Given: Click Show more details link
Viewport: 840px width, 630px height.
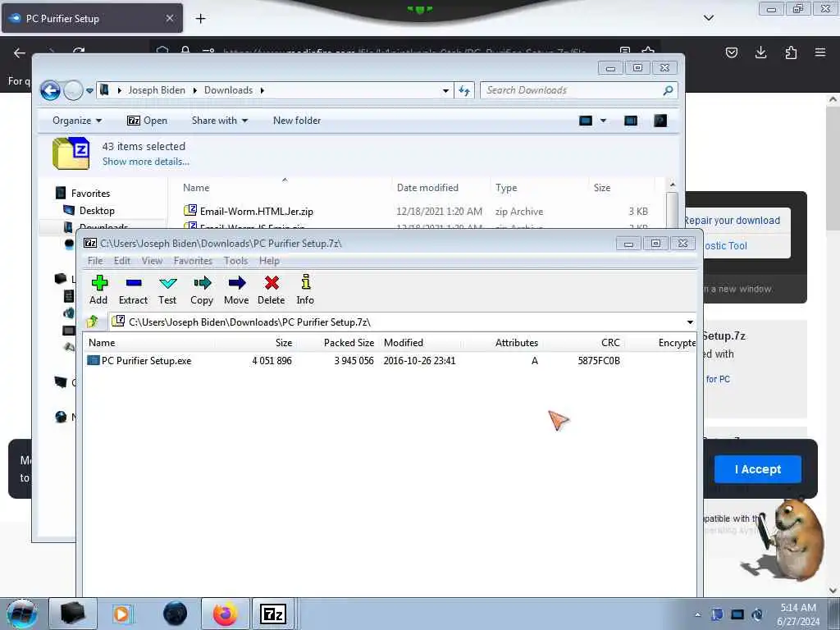Looking at the screenshot, I should tap(146, 162).
